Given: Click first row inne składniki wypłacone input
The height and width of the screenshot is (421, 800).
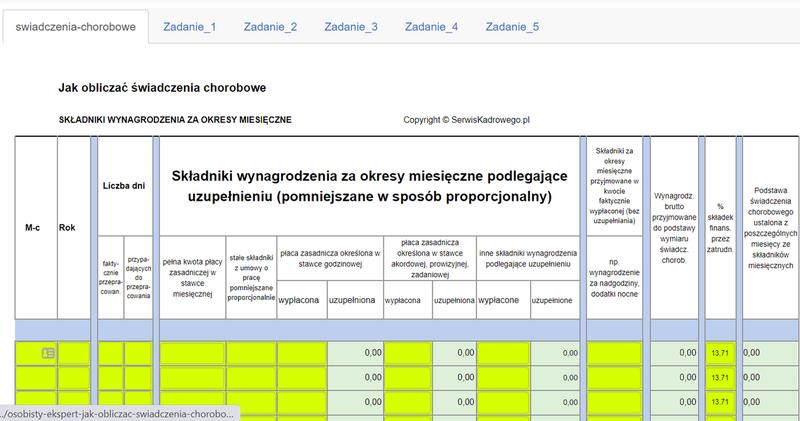Looking at the screenshot, I should (503, 353).
